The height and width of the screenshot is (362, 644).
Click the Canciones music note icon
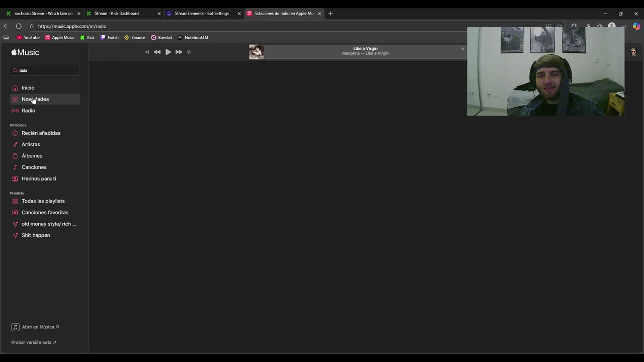tap(15, 167)
